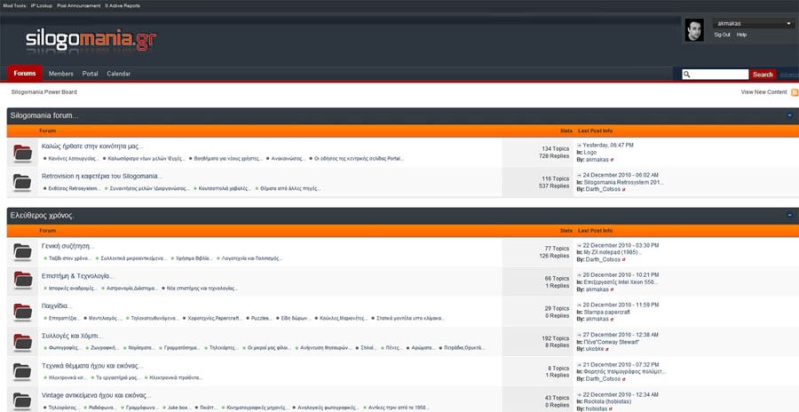Click the magnifier icon in the search box
The image size is (799, 412).
[x=687, y=74]
